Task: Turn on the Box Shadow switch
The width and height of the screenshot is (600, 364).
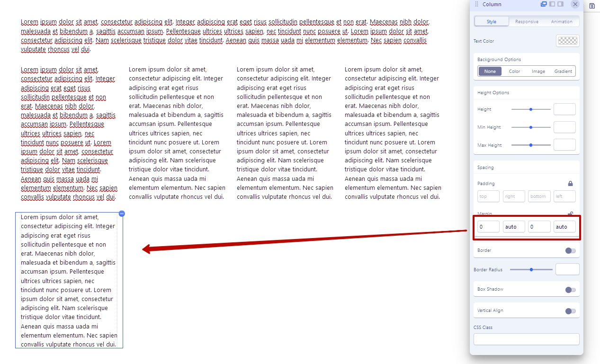Action: (571, 290)
